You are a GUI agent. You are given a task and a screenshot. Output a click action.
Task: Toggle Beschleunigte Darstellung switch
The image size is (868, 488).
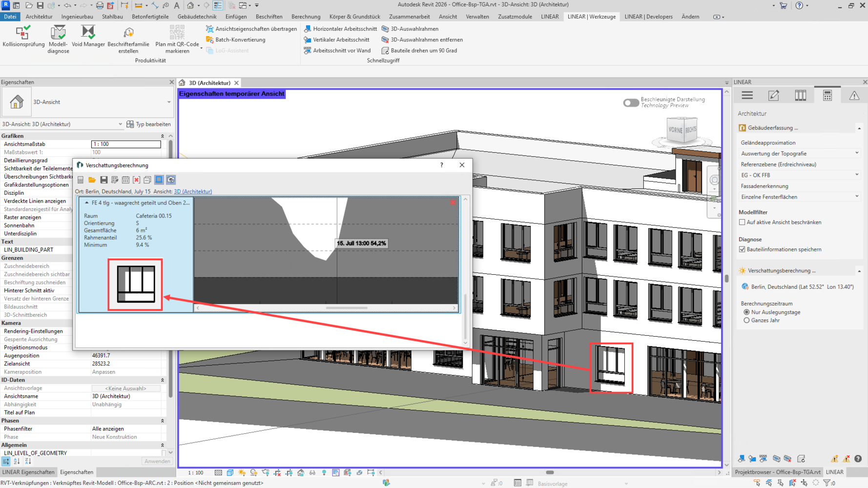tap(630, 102)
